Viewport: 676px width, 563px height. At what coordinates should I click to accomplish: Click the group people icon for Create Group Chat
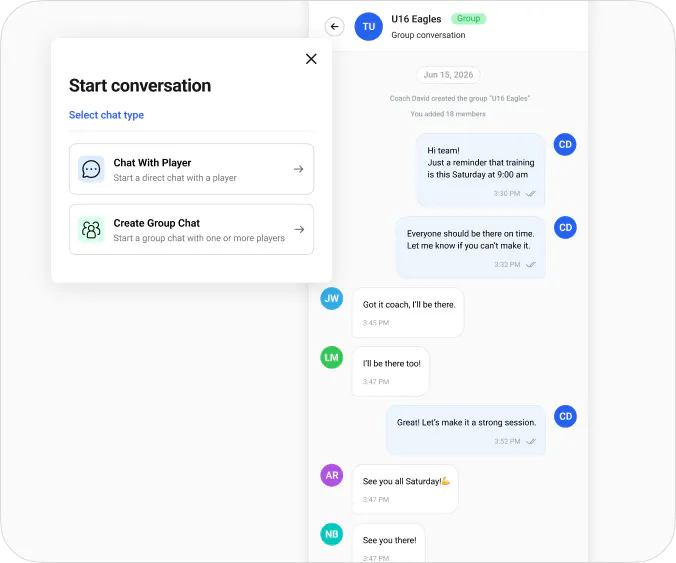91,229
